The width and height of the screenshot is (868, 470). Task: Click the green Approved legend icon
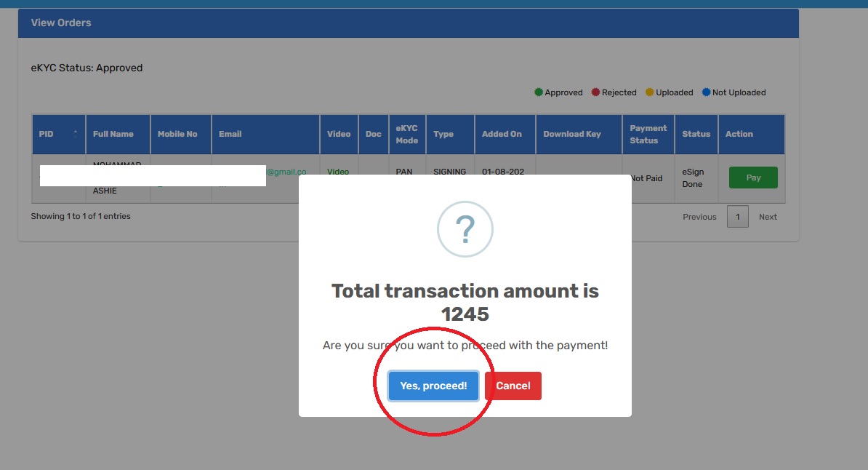539,92
